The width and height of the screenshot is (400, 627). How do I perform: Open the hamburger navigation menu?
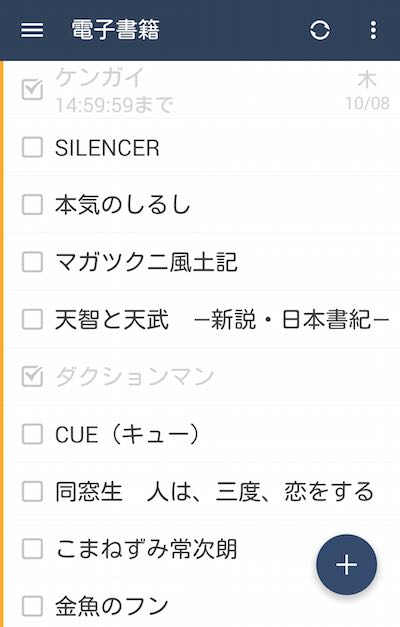click(32, 30)
